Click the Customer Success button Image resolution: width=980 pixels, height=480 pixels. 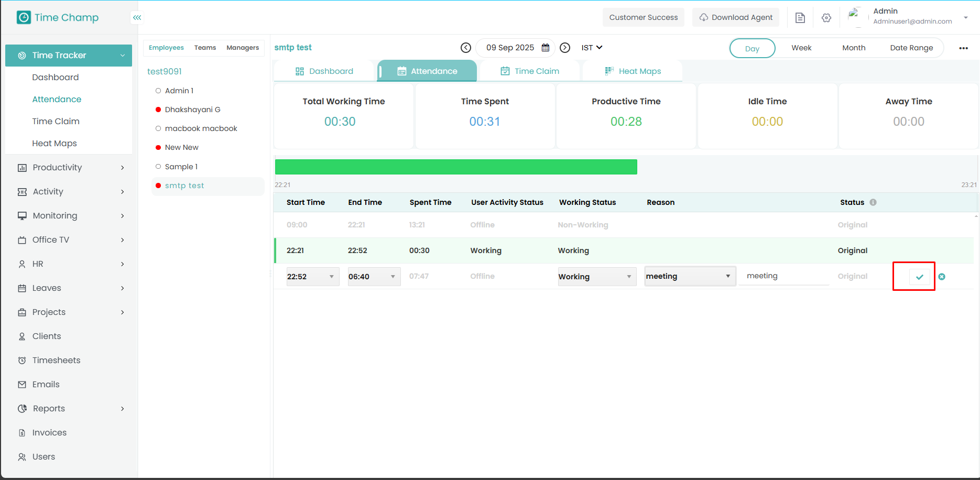pyautogui.click(x=643, y=17)
